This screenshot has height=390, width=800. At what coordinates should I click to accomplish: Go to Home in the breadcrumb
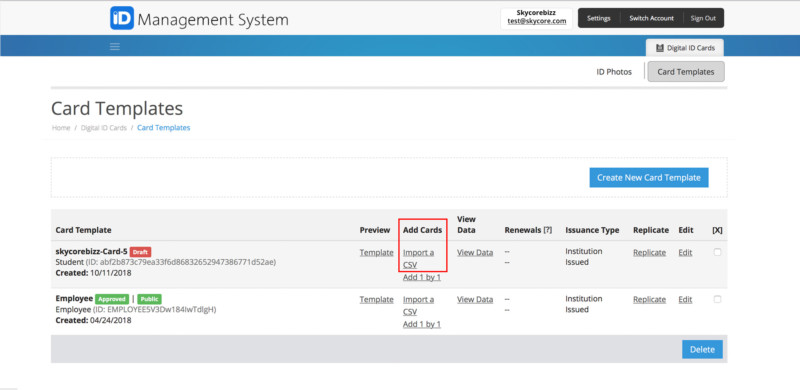point(61,128)
